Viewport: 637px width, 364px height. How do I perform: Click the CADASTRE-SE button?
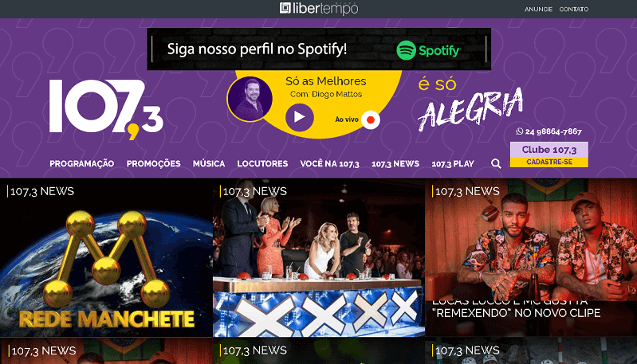549,162
